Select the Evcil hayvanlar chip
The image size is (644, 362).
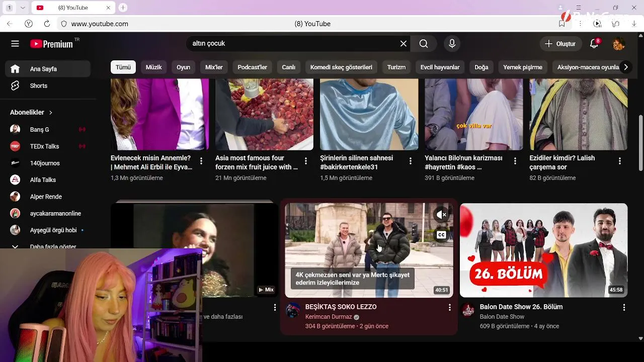click(x=440, y=67)
